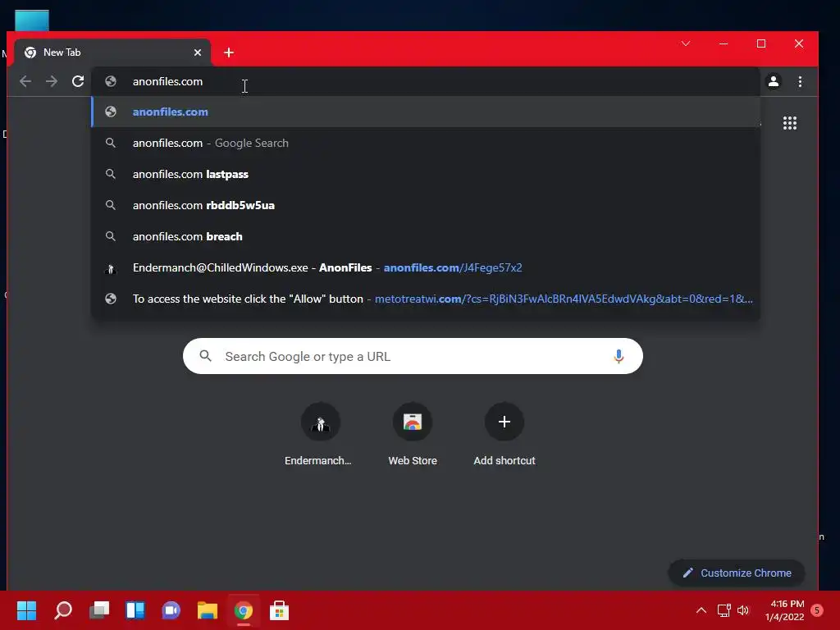Viewport: 840px width, 630px height.
Task: Click the Search Google or type URL box
Action: pos(413,356)
